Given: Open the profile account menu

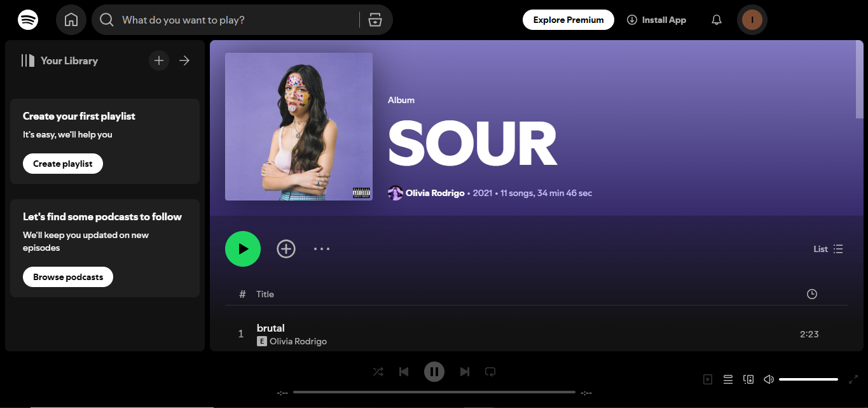Looking at the screenshot, I should click(x=752, y=19).
